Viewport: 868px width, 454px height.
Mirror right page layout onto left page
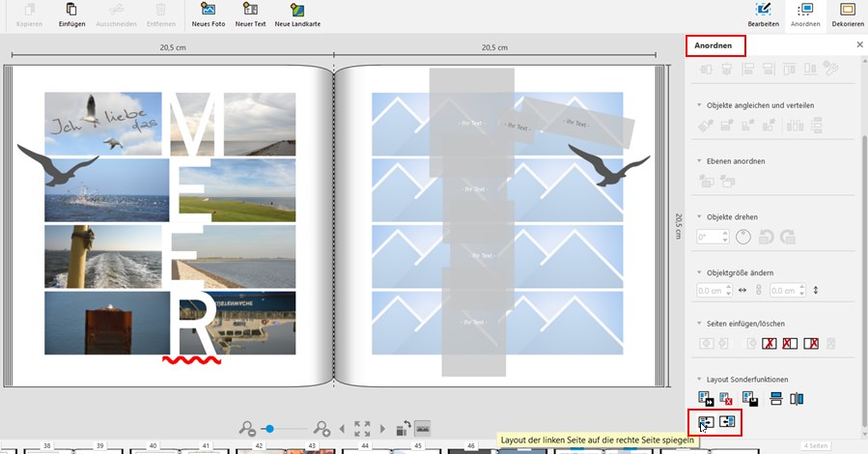point(727,421)
